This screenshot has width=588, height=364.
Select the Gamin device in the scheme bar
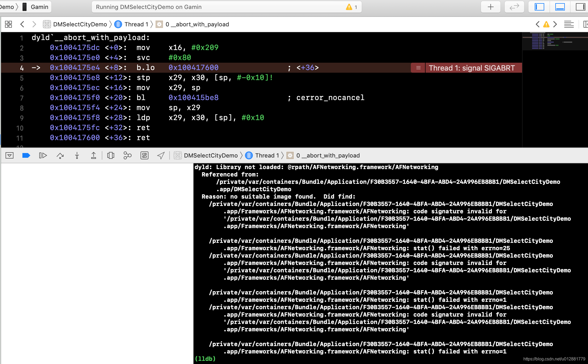click(39, 7)
